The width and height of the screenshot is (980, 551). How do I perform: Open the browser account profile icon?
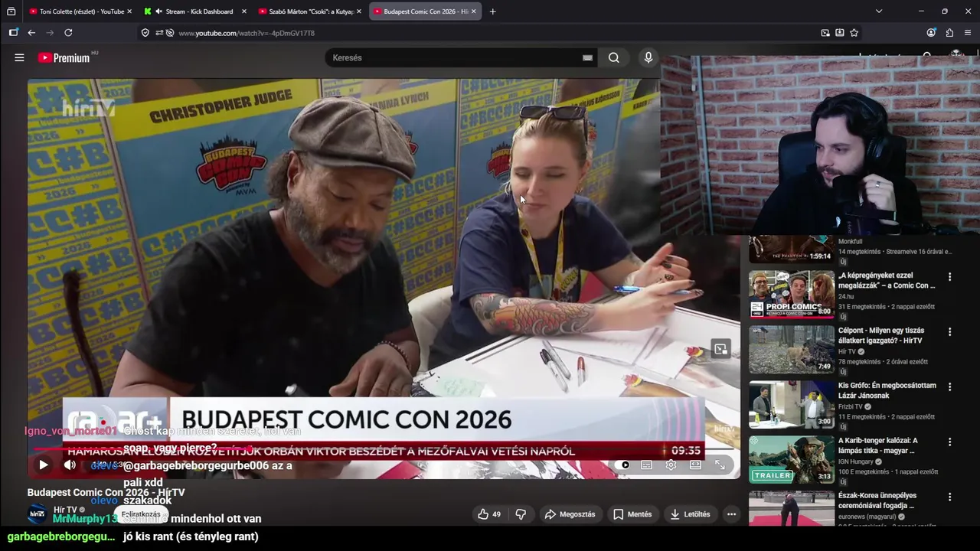coord(931,33)
